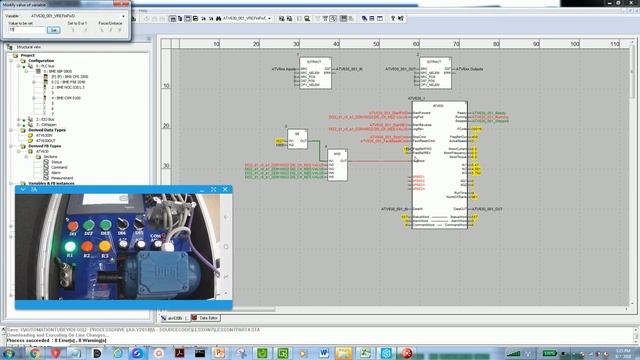Click the output window vertical scrollbar
This screenshot has width=640, height=360.
(x=636, y=335)
